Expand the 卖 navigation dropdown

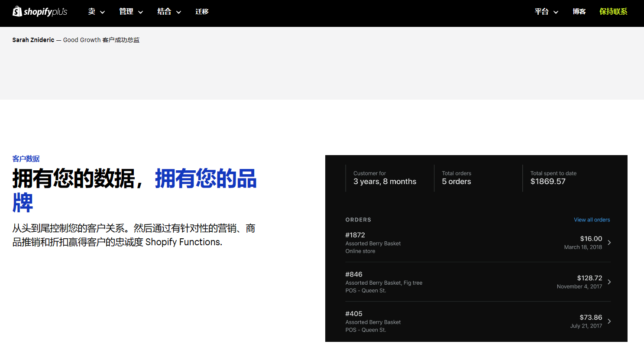96,12
